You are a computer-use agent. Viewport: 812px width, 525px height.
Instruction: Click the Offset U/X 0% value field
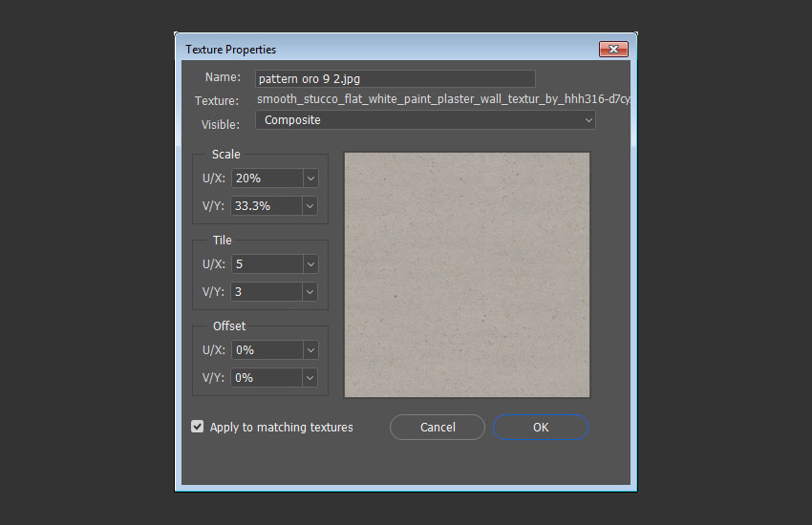(267, 350)
